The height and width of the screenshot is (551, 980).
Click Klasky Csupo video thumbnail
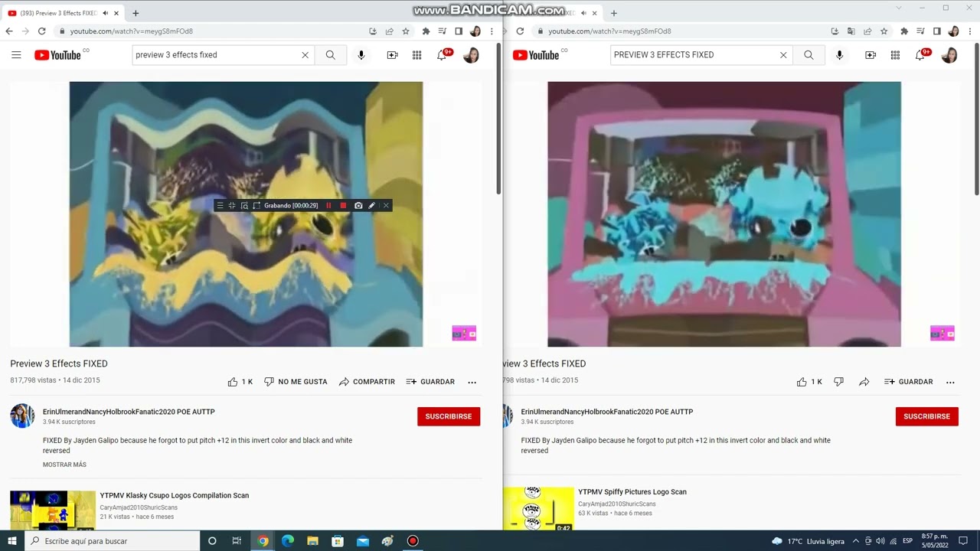pyautogui.click(x=53, y=510)
